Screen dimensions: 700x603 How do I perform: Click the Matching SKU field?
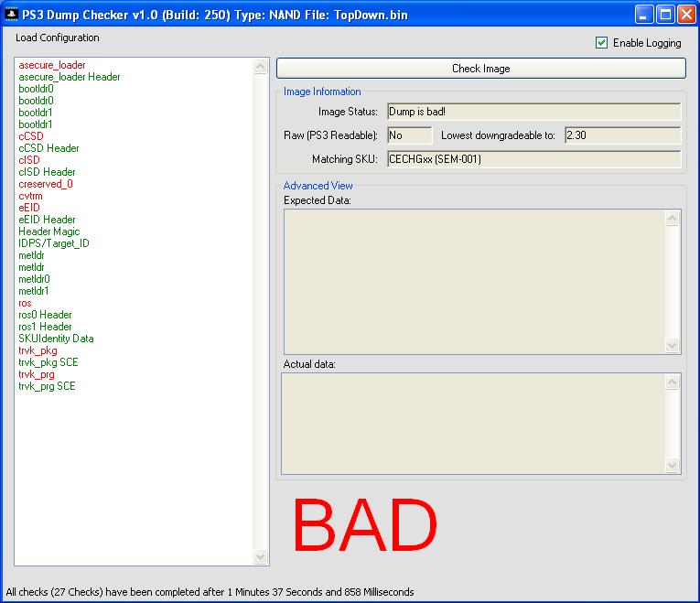534,159
